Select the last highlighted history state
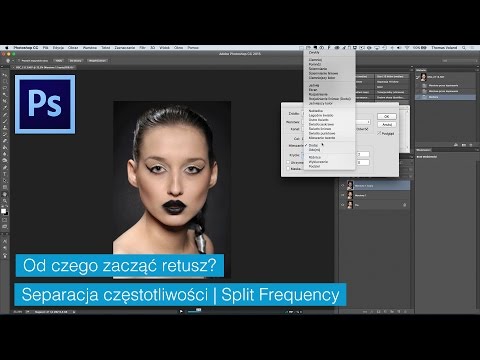 coord(446,97)
